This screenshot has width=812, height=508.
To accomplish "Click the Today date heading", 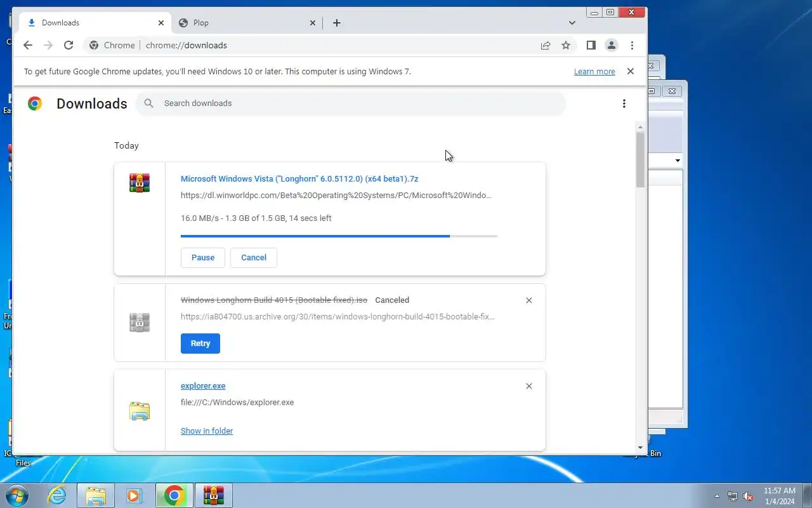I will (x=126, y=146).
